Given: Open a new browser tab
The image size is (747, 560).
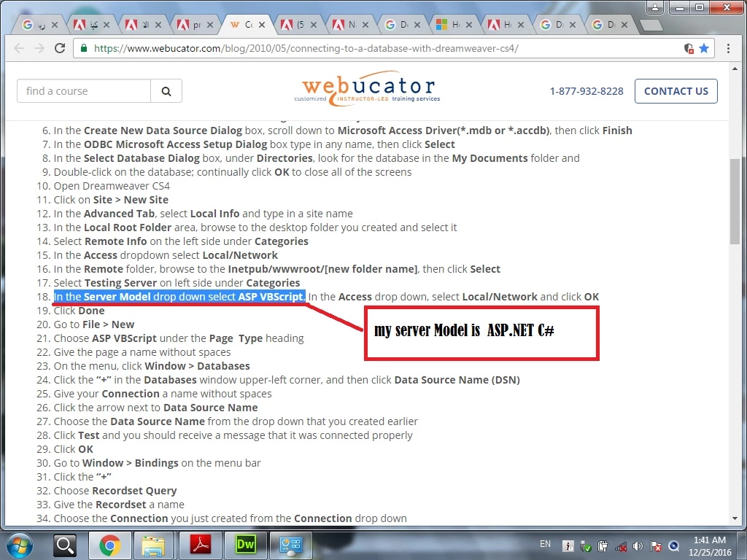Looking at the screenshot, I should (x=651, y=25).
